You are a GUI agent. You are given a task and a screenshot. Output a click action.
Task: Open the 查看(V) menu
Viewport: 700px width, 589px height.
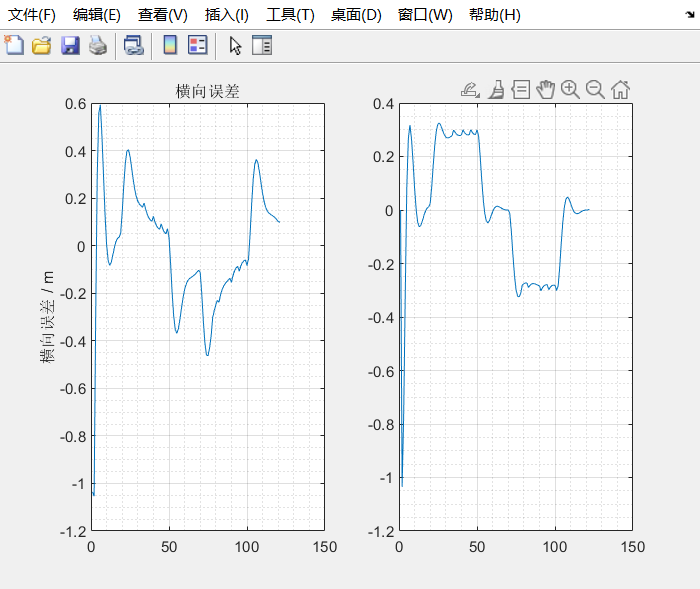pos(162,15)
